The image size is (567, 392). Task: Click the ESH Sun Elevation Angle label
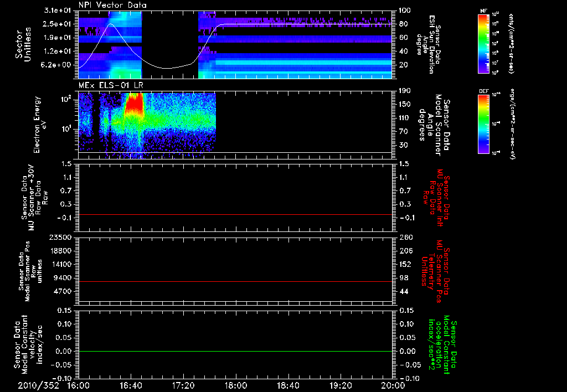(428, 44)
